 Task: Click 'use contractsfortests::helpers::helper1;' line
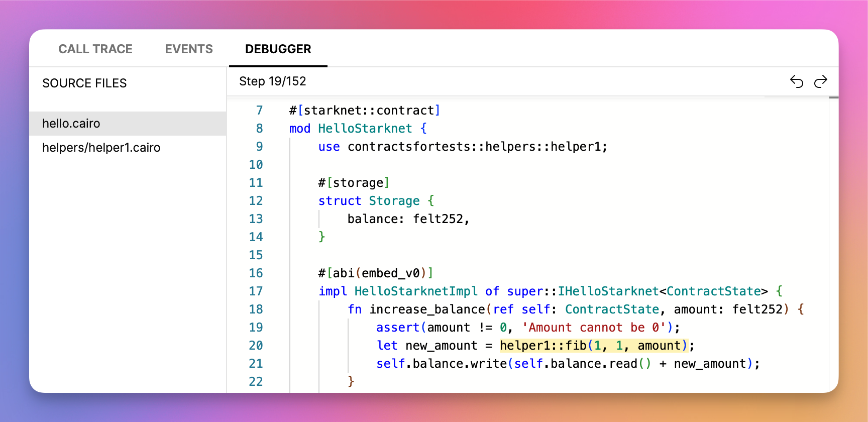click(x=463, y=147)
